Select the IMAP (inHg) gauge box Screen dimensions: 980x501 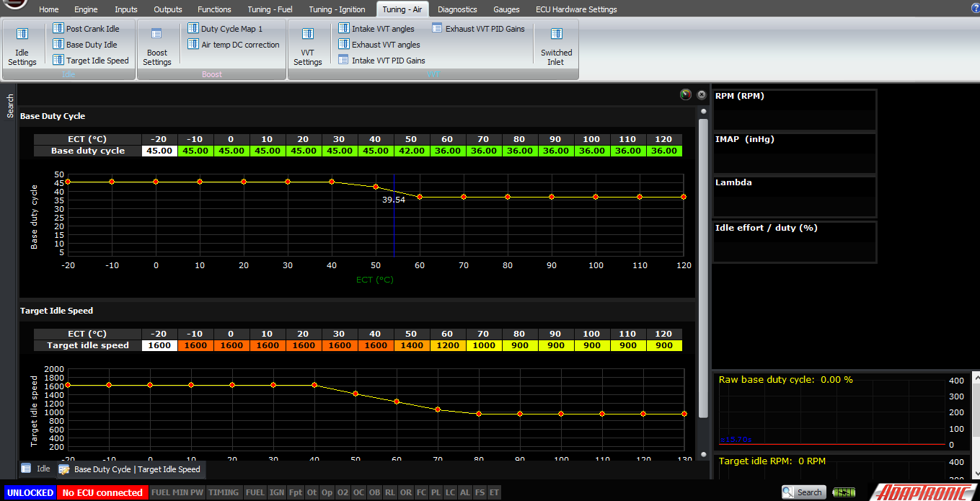click(795, 153)
